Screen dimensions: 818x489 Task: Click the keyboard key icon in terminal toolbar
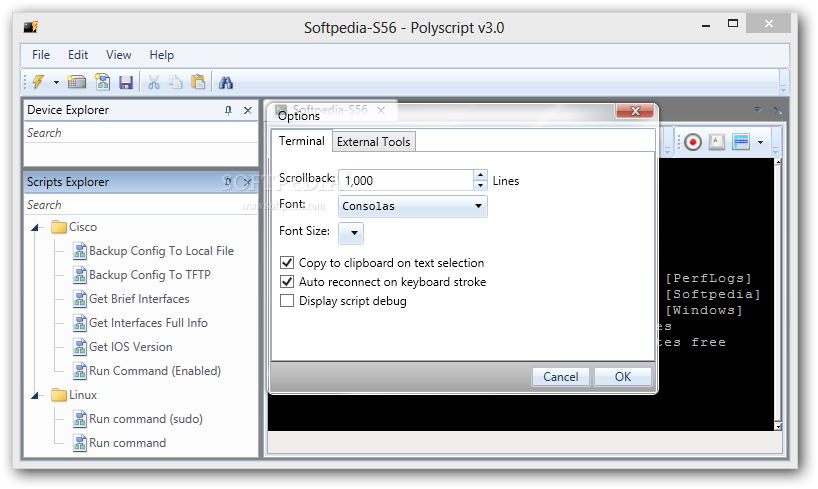pyautogui.click(x=717, y=141)
